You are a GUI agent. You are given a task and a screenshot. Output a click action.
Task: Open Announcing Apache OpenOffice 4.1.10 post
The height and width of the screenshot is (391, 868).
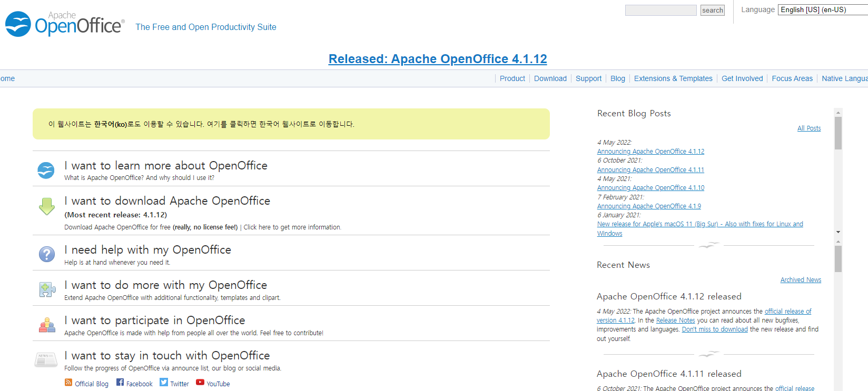point(650,188)
